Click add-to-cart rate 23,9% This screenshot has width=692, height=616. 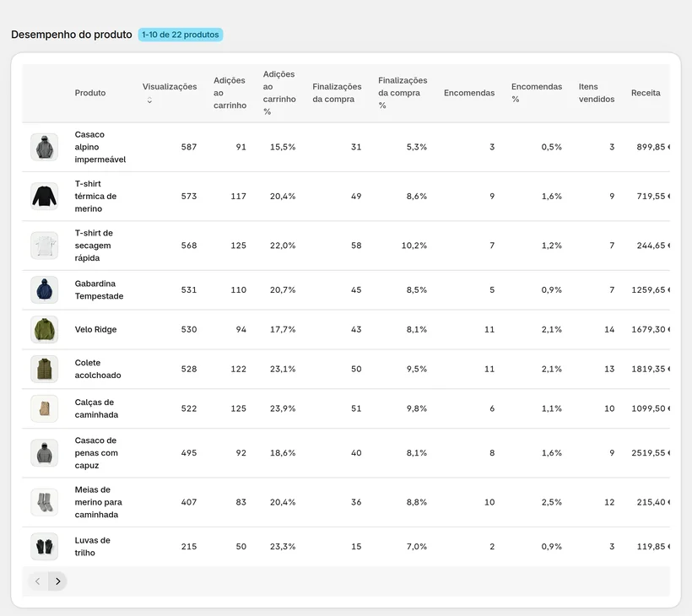point(283,408)
